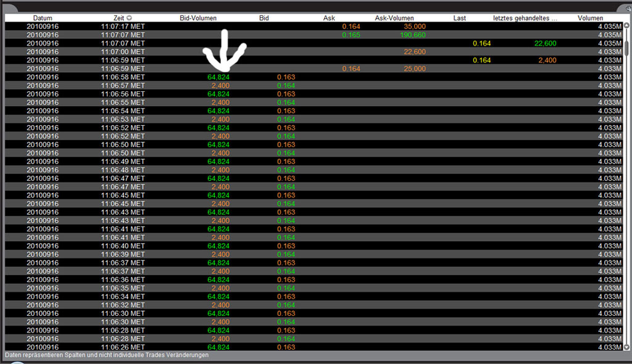Click the Zeit column header
Viewport: 632px width, 364px height.
tap(119, 18)
